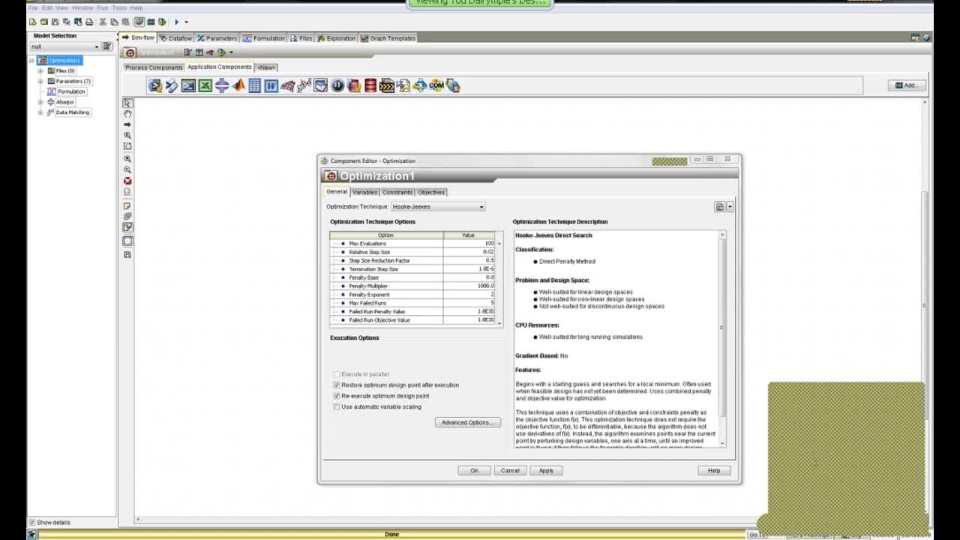
Task: Open Advanced Options dialog
Action: point(468,422)
